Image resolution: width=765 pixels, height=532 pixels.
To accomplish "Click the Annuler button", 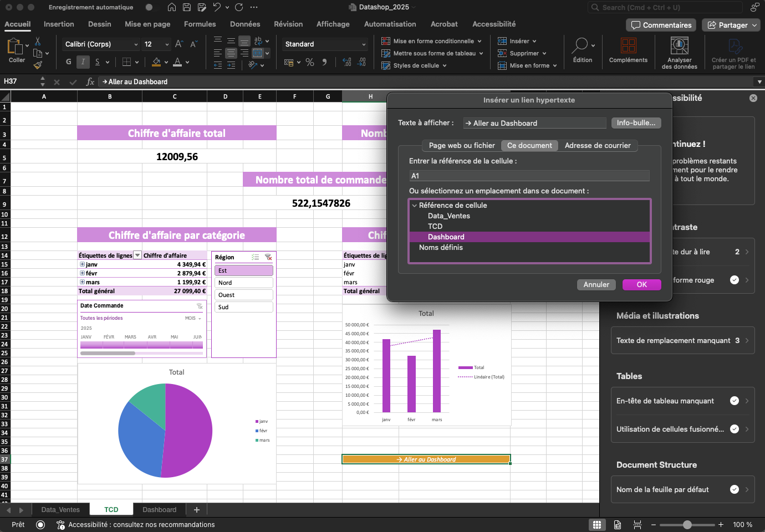I will [x=596, y=284].
